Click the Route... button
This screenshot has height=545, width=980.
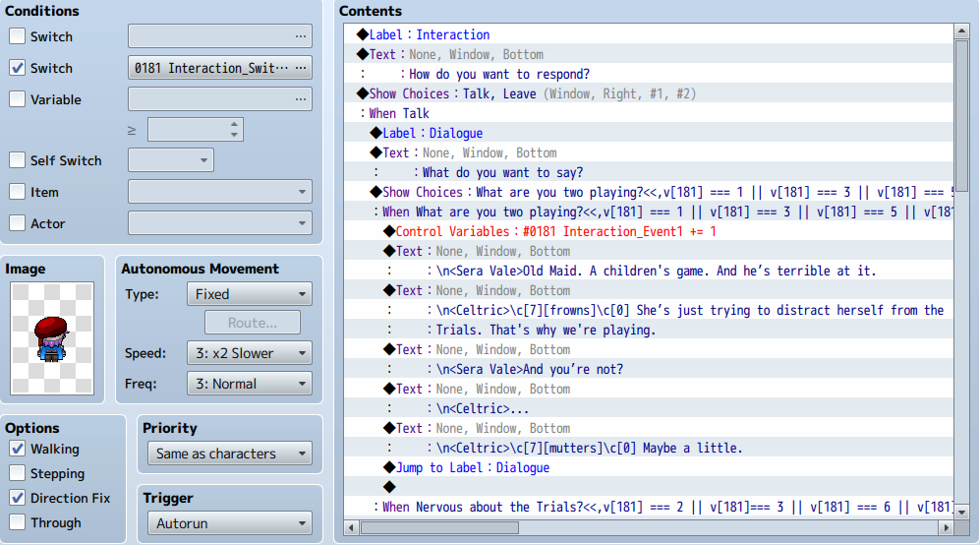[253, 322]
